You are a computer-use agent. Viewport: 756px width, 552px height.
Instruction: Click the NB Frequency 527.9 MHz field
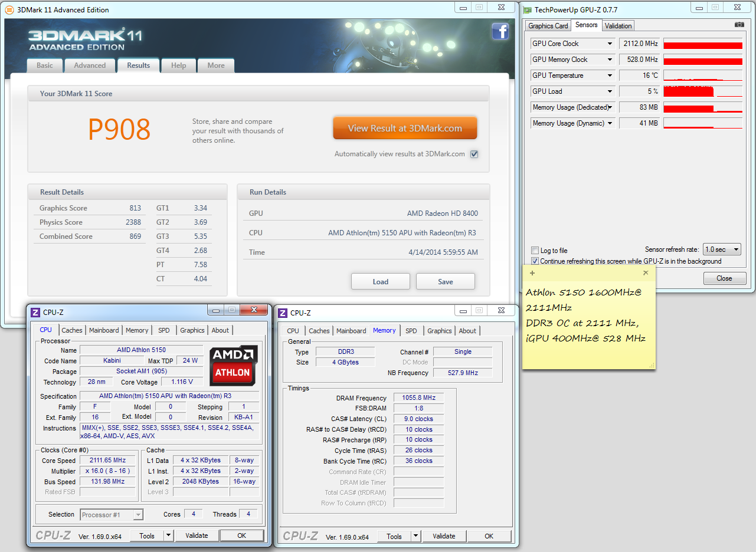coord(463,373)
